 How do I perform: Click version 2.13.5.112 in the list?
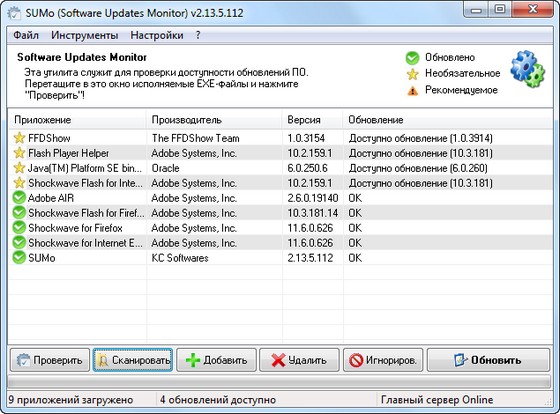pyautogui.click(x=310, y=258)
